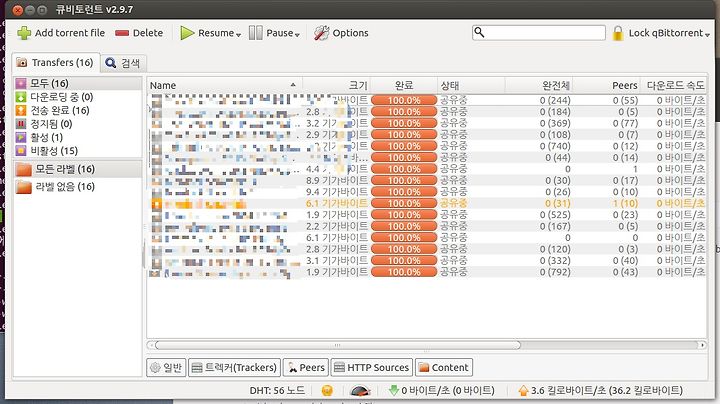Click the 전송 완료 (16) orange icon

pos(21,110)
